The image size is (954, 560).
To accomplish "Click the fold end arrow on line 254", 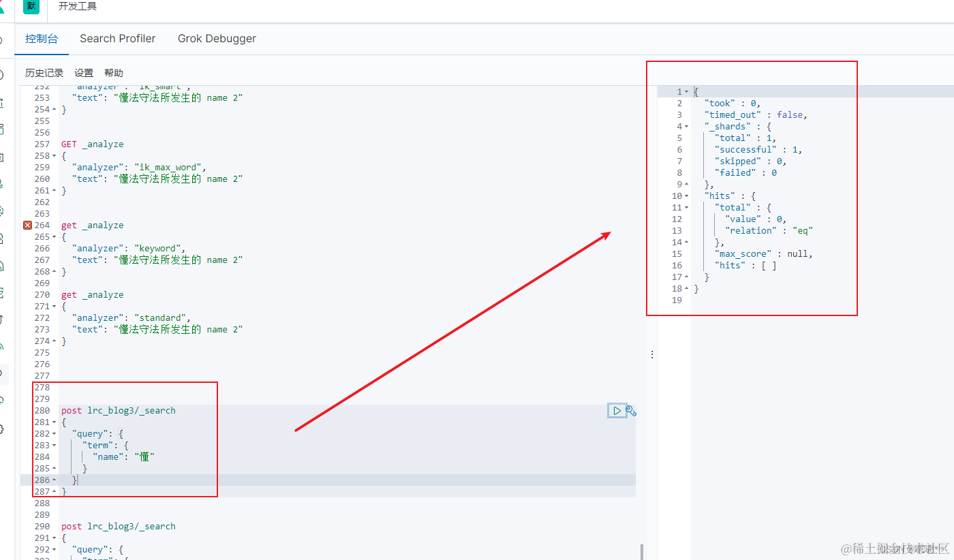I will [55, 110].
